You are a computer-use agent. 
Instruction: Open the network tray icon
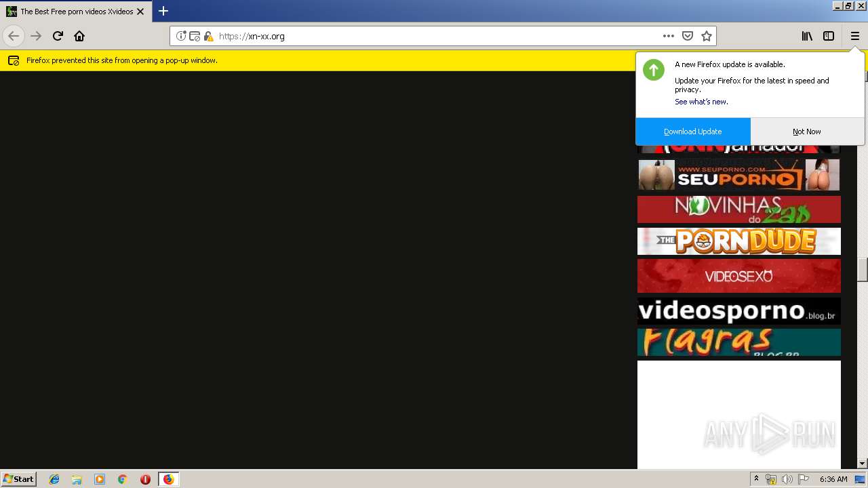tap(771, 479)
